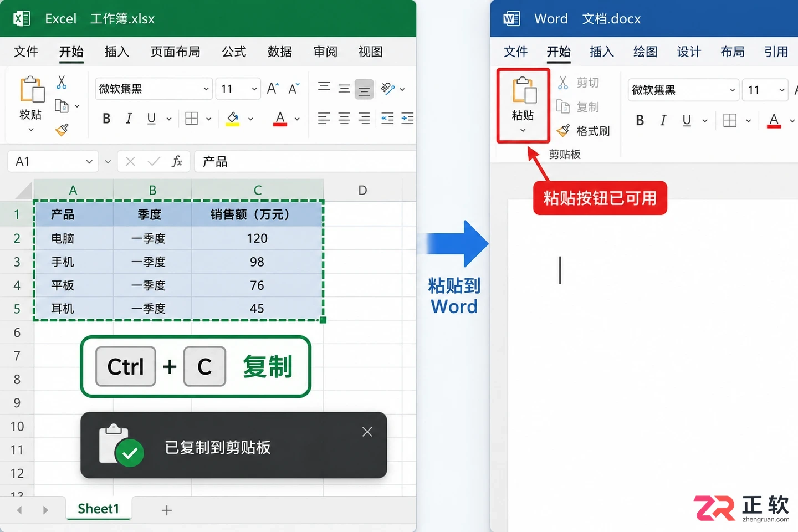Click the Word 复制 Copy button

pyautogui.click(x=578, y=106)
